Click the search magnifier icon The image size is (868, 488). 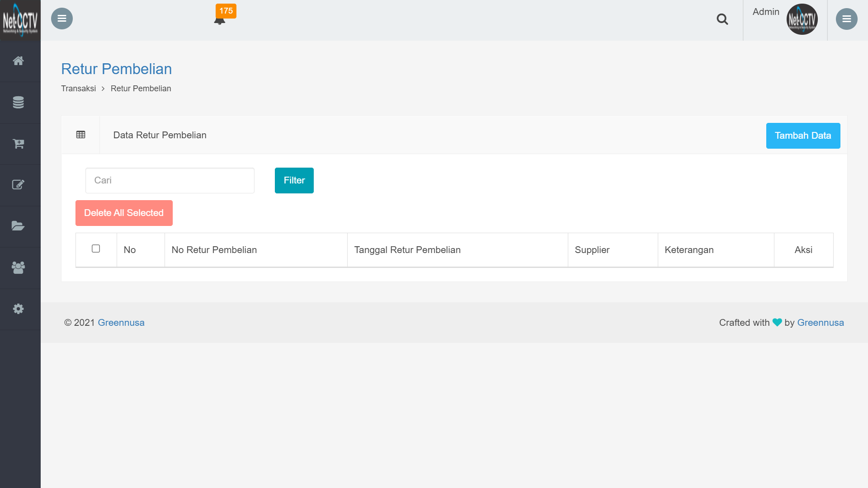(722, 19)
